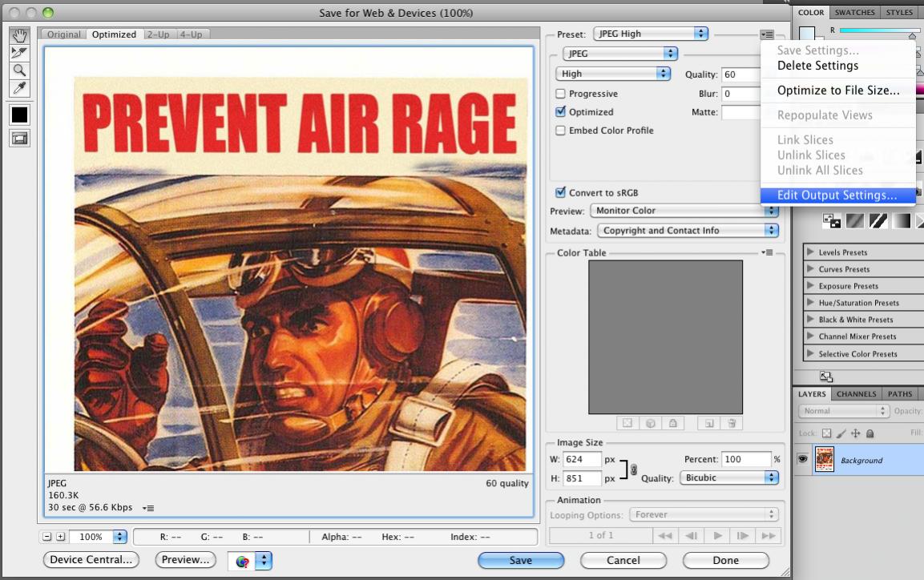Toggle the constrain proportions link icon
Image resolution: width=924 pixels, height=580 pixels.
[x=633, y=469]
